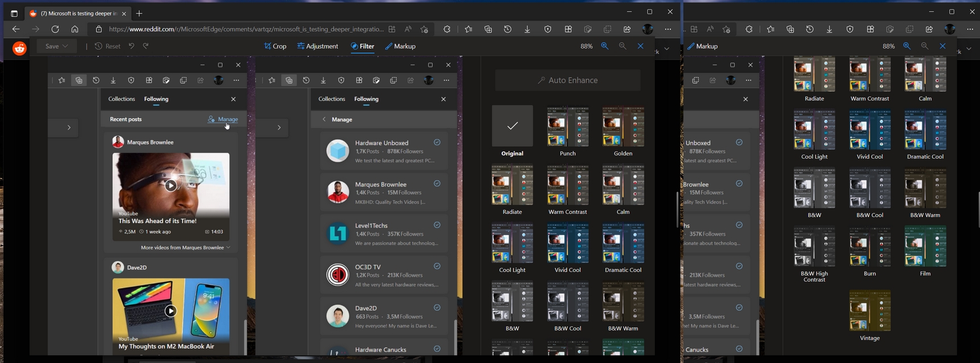Expand chevron beside left editor close button
Screen dimensions: 980x363
[x=667, y=49]
